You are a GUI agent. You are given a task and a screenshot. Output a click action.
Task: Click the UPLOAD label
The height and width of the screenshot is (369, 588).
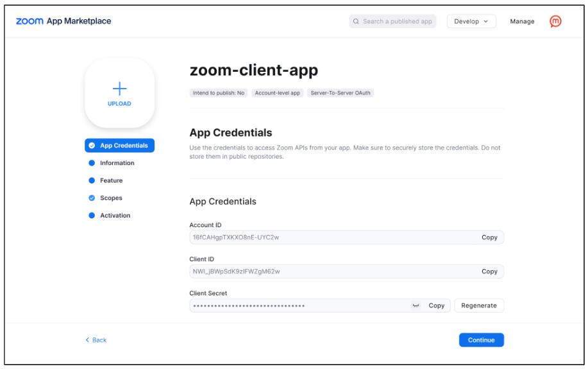120,103
